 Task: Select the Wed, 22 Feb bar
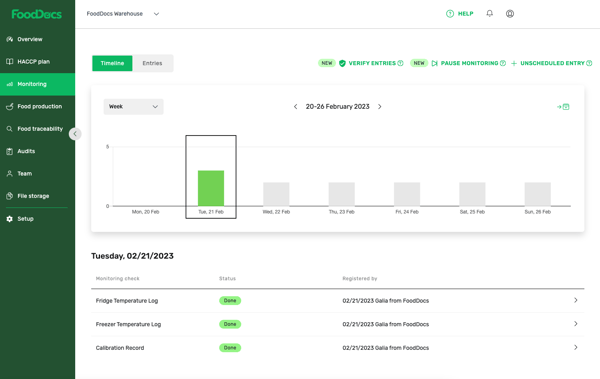tap(276, 194)
